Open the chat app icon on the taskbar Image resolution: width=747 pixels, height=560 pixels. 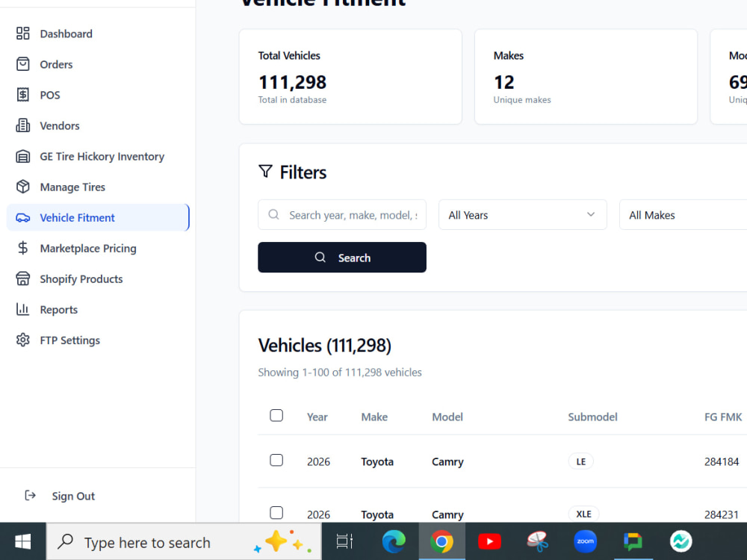click(633, 541)
